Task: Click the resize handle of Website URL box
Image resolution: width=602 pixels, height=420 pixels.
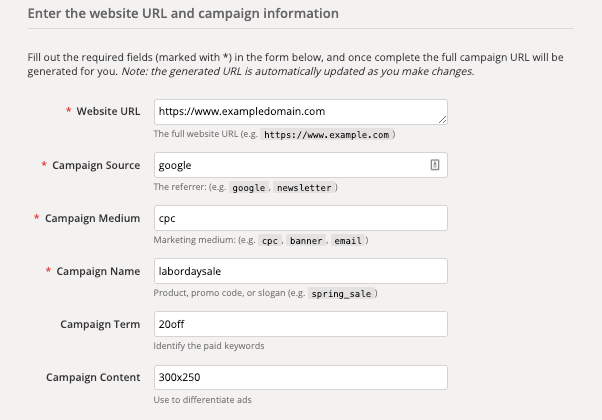Action: point(442,120)
